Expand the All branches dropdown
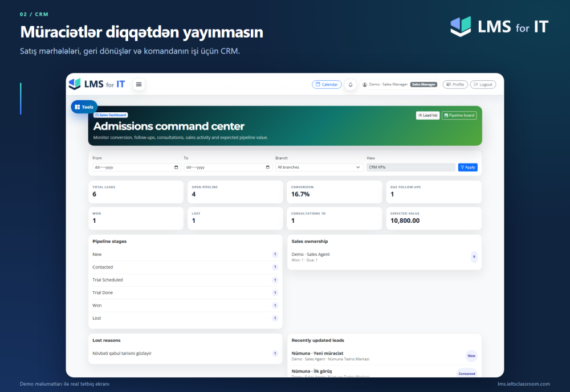 319,167
